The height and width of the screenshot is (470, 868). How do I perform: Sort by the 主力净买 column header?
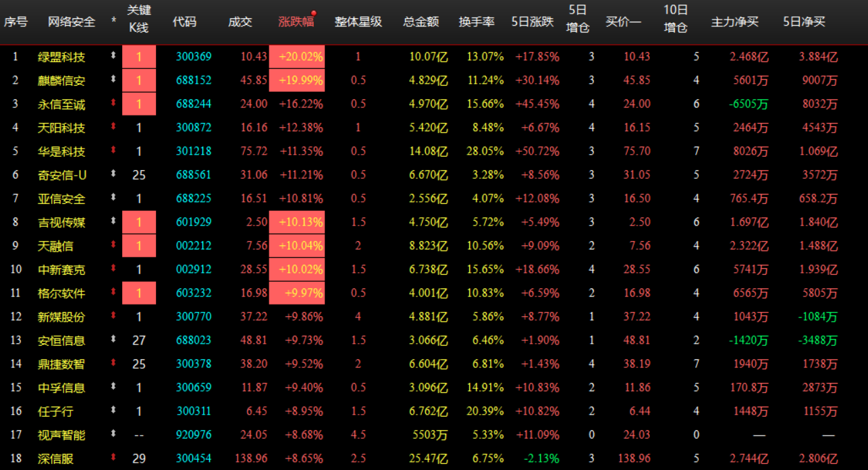[x=735, y=22]
